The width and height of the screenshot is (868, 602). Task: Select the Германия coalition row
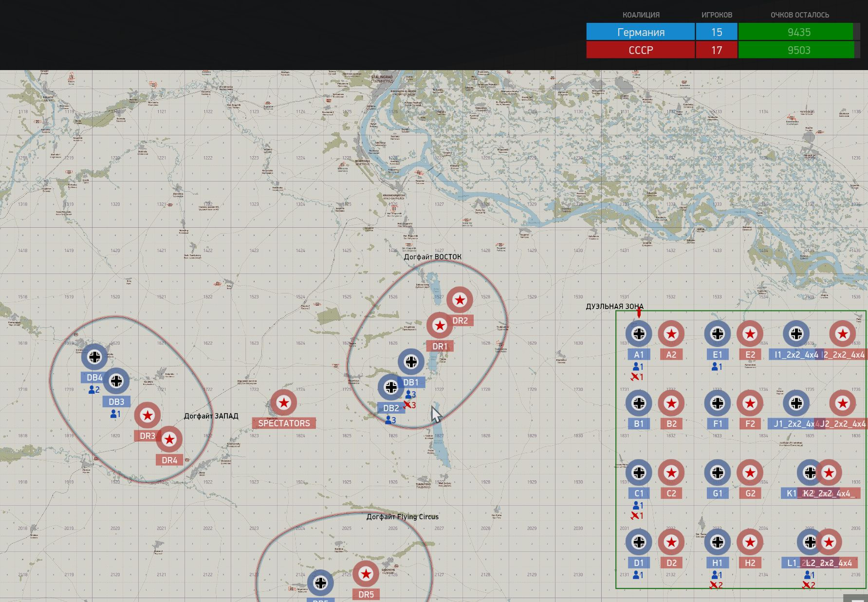(723, 32)
